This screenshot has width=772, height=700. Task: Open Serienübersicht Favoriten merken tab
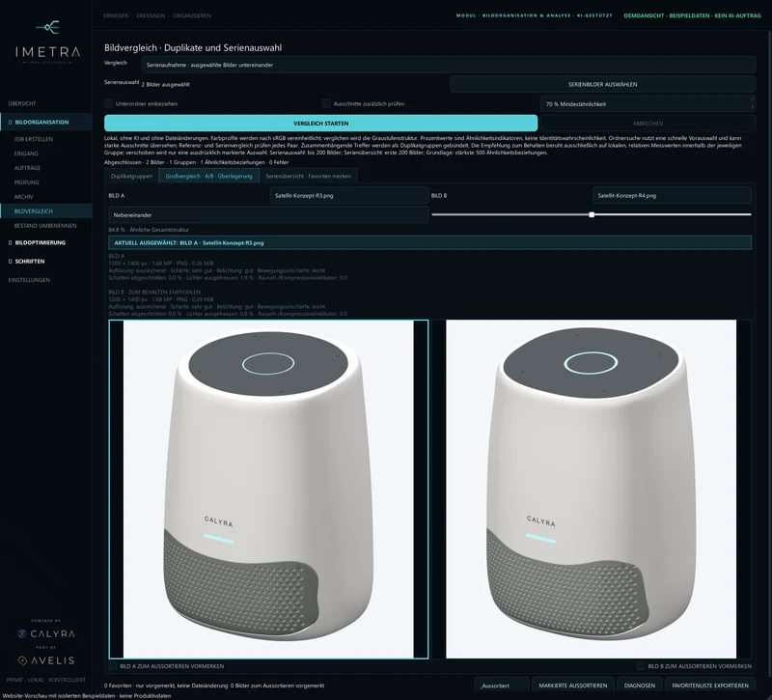[308, 176]
